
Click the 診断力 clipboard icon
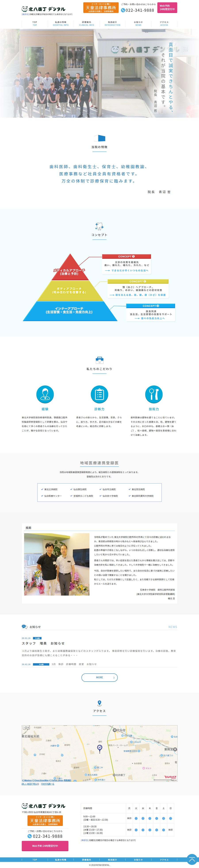pos(99,394)
